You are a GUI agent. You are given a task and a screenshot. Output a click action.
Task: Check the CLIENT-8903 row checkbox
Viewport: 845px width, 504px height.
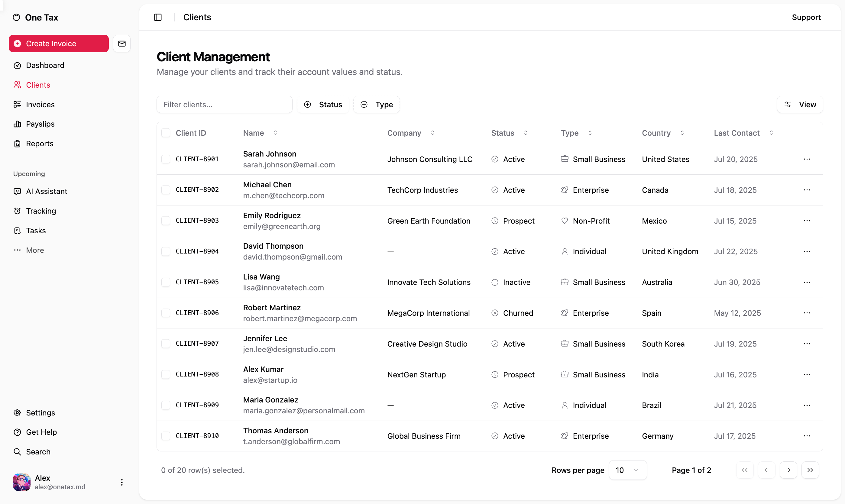pos(166,221)
